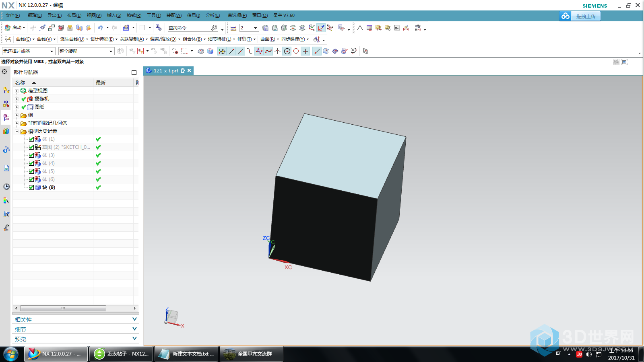Open the HD3D Tools sidebar icon

pos(6,150)
